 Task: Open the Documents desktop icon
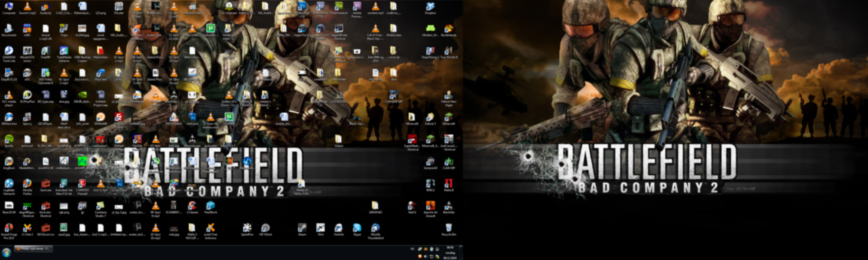click(9, 31)
